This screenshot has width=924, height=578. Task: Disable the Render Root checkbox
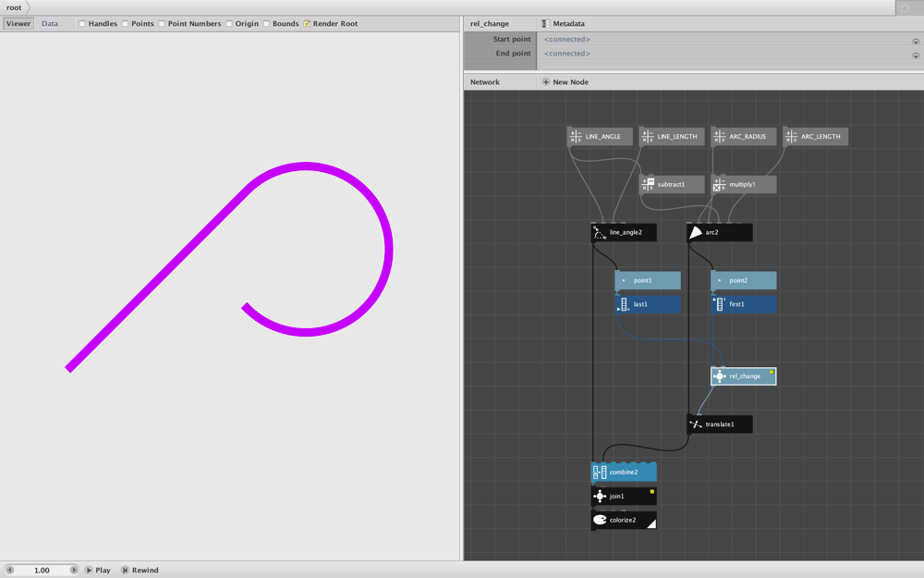[307, 24]
